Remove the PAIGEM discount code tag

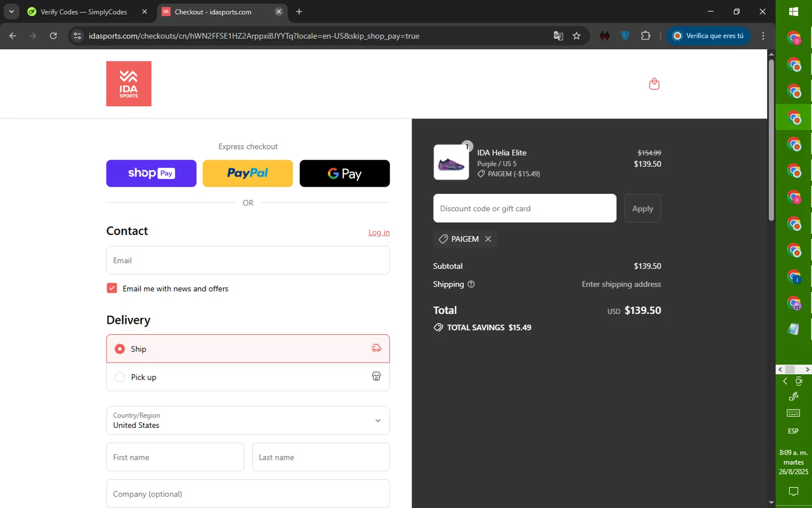pos(488,239)
